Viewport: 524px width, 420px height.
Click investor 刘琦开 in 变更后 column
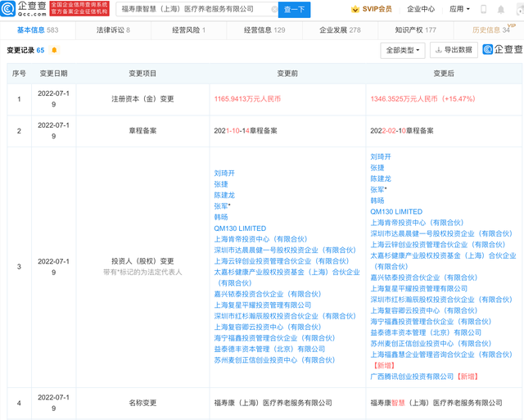(x=382, y=156)
